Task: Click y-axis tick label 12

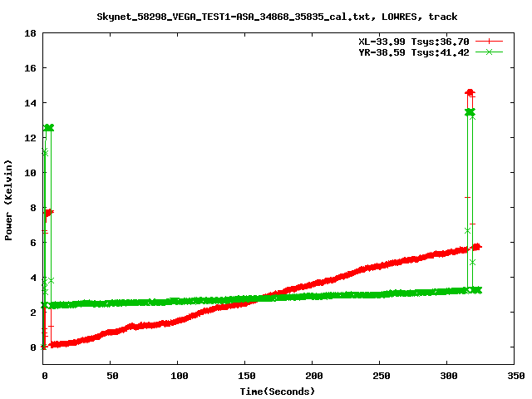Action: coord(30,138)
